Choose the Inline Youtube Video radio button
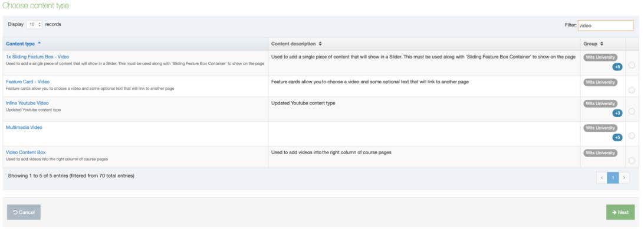644x234 pixels. pos(631,112)
